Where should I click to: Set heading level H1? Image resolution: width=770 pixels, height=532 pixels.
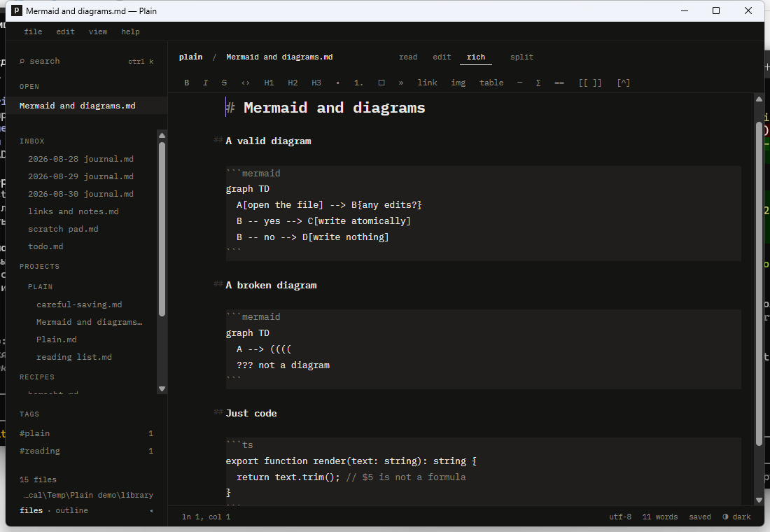point(269,83)
